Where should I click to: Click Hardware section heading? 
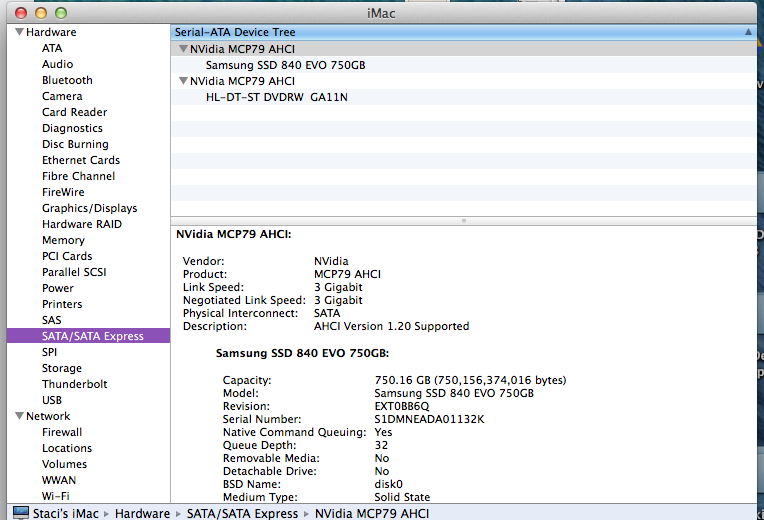click(x=51, y=32)
